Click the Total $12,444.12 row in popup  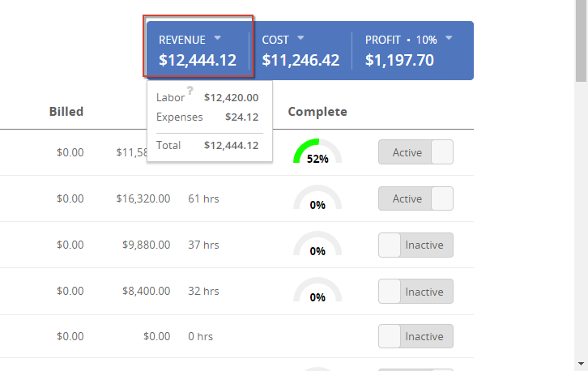pos(207,145)
